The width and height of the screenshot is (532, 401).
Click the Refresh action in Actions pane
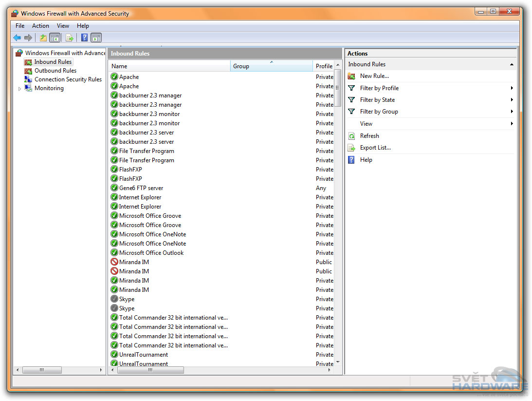click(368, 135)
